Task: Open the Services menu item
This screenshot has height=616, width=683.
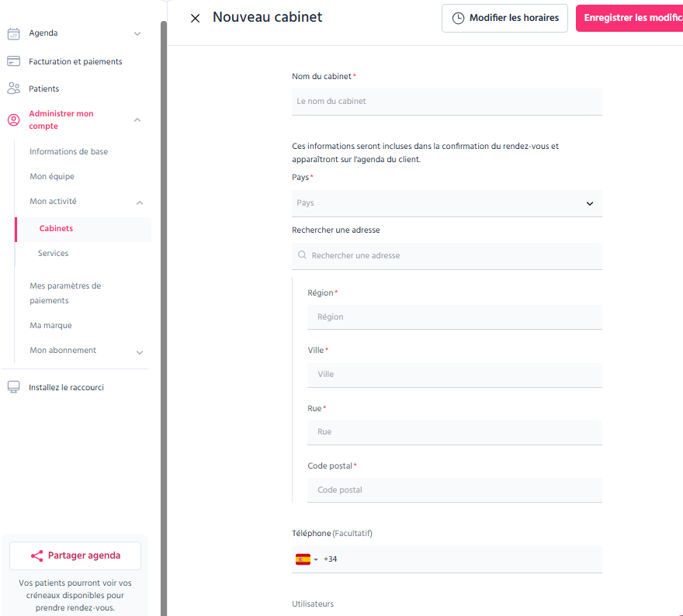Action: (x=53, y=253)
